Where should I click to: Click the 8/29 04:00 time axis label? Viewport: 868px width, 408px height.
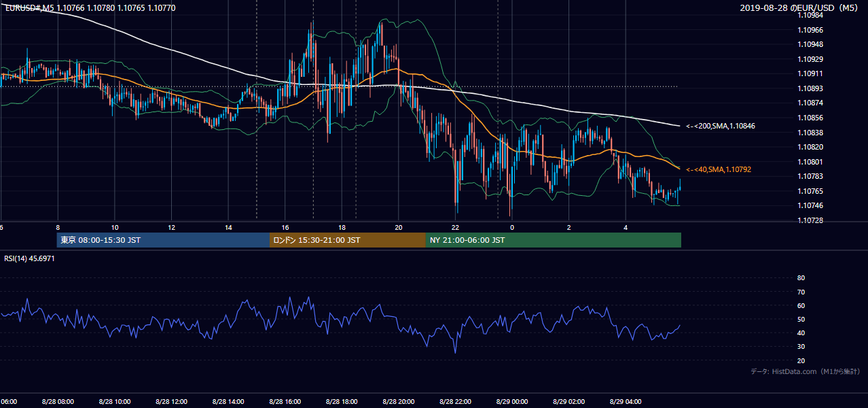(x=626, y=402)
